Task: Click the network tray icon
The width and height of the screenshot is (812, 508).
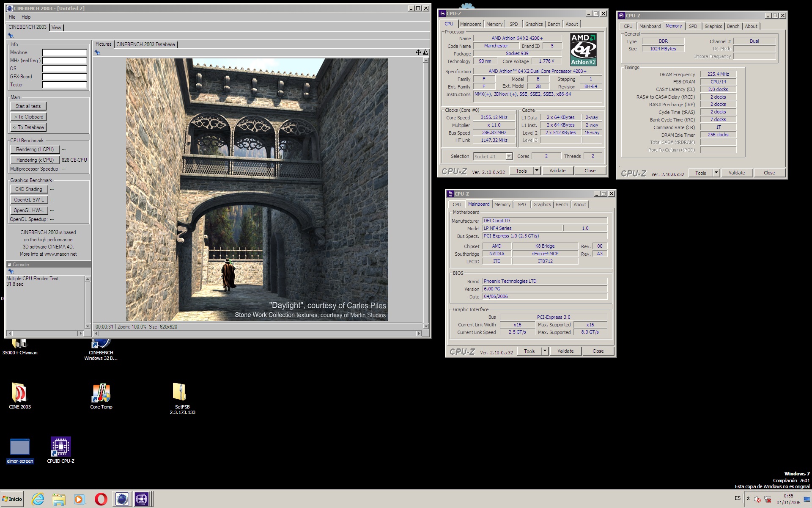Action: [x=768, y=499]
